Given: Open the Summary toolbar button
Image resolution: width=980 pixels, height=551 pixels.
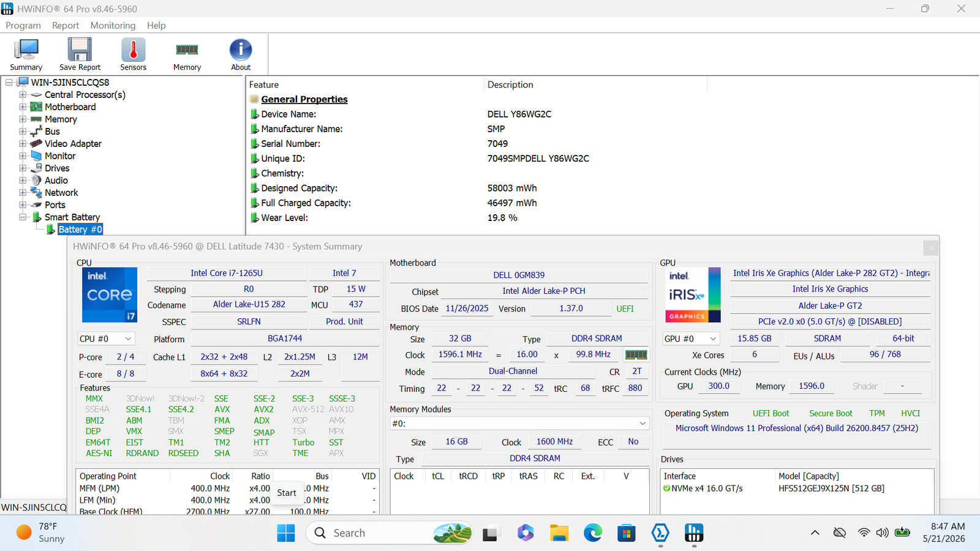Looking at the screenshot, I should pos(26,54).
